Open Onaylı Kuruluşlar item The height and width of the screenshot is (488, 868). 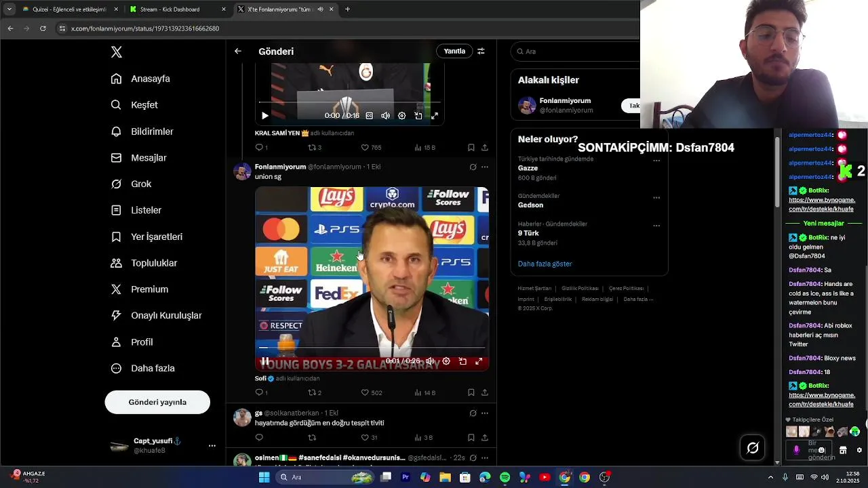(x=157, y=316)
